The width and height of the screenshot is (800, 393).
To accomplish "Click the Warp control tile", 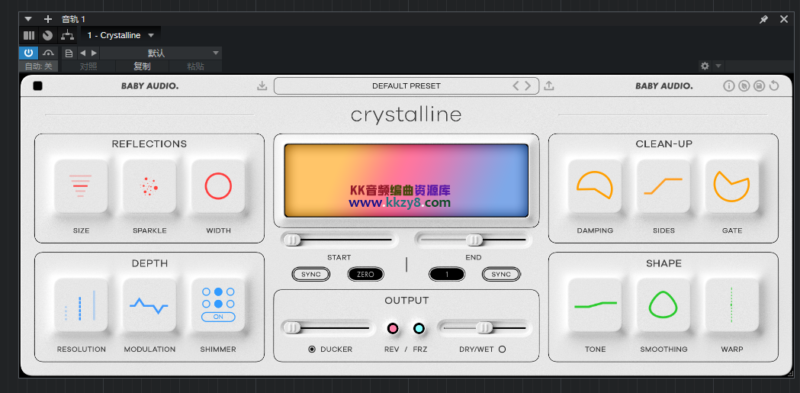I will 732,305.
